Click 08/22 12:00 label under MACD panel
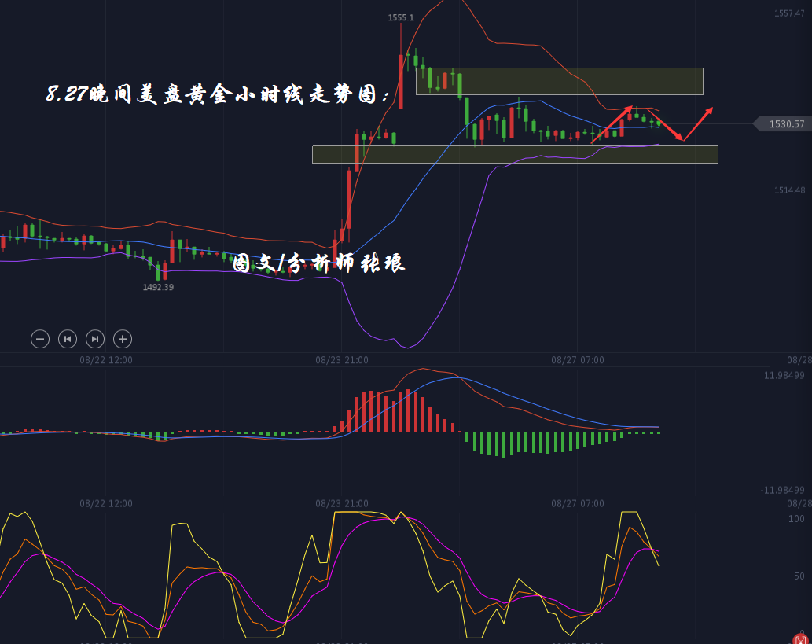Image resolution: width=812 pixels, height=644 pixels. 106,503
